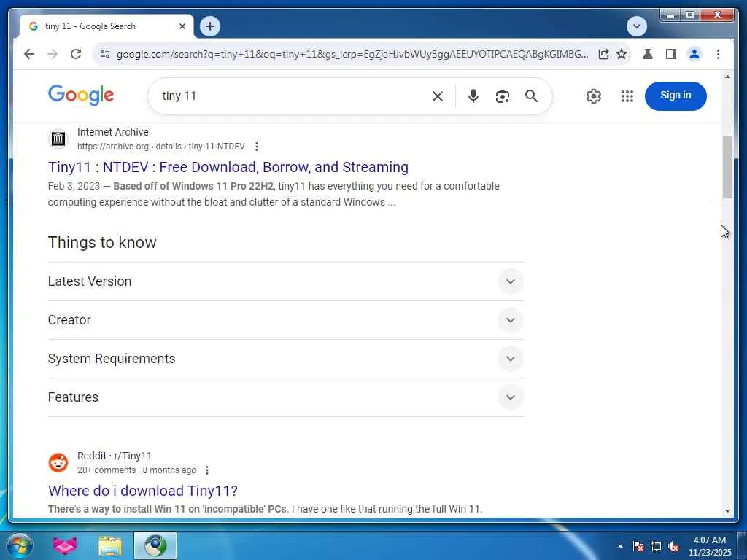Open Chrome Labs flask icon

pos(648,54)
